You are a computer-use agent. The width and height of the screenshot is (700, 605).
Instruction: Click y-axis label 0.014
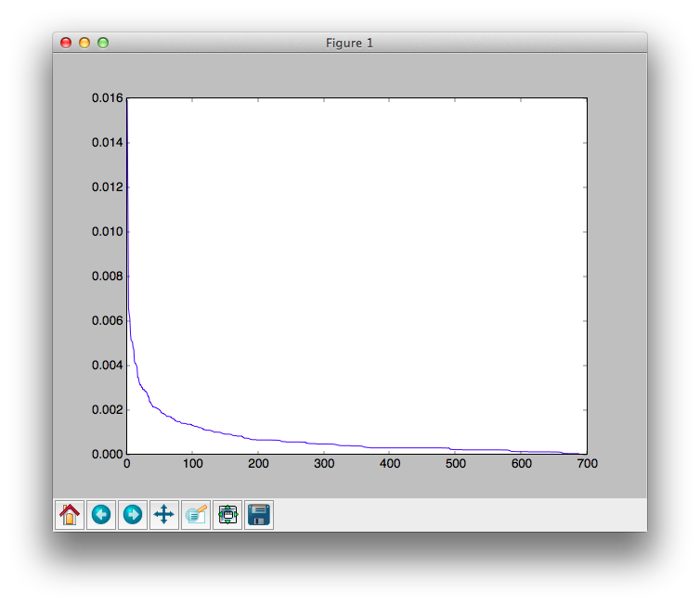point(107,143)
